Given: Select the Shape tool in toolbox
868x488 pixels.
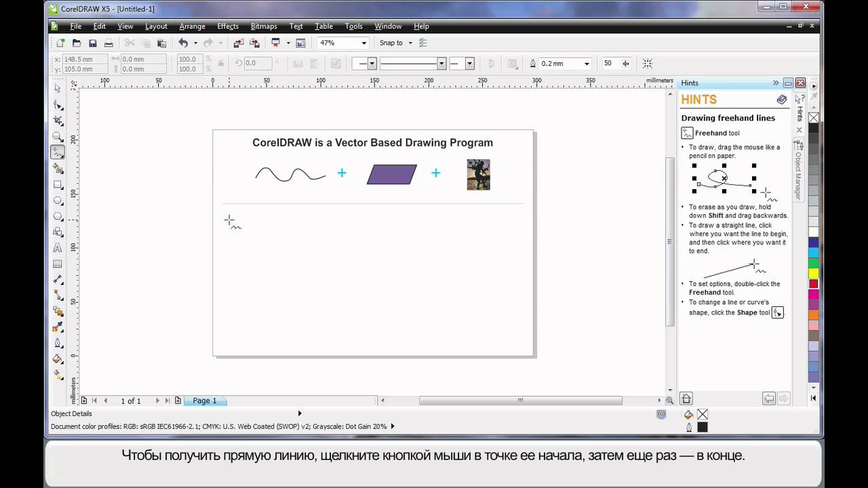Looking at the screenshot, I should click(x=58, y=105).
